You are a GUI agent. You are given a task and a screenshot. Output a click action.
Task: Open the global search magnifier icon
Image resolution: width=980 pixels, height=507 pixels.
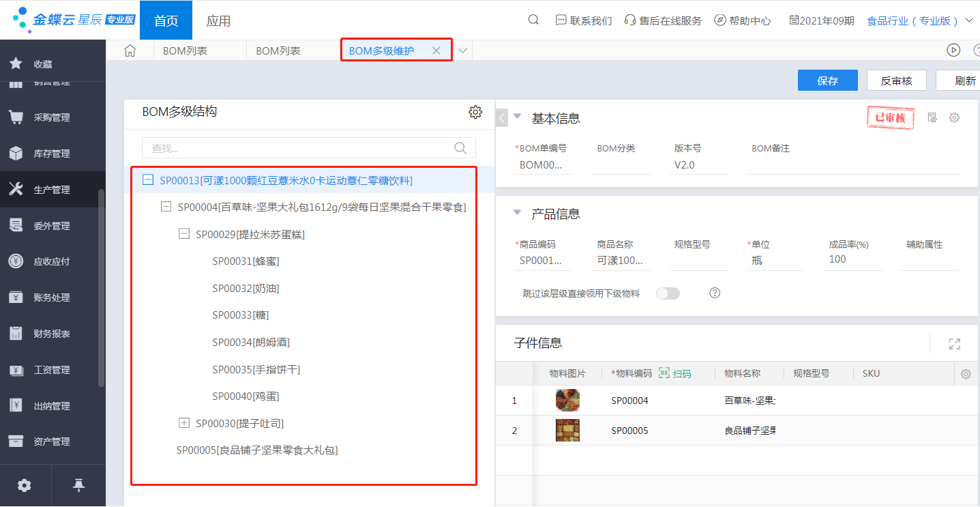click(x=533, y=20)
